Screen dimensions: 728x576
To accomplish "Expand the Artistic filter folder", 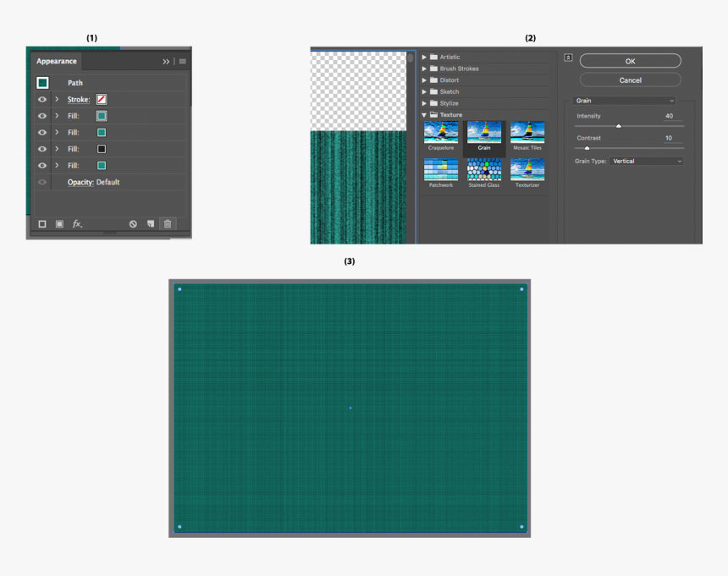I will 424,58.
